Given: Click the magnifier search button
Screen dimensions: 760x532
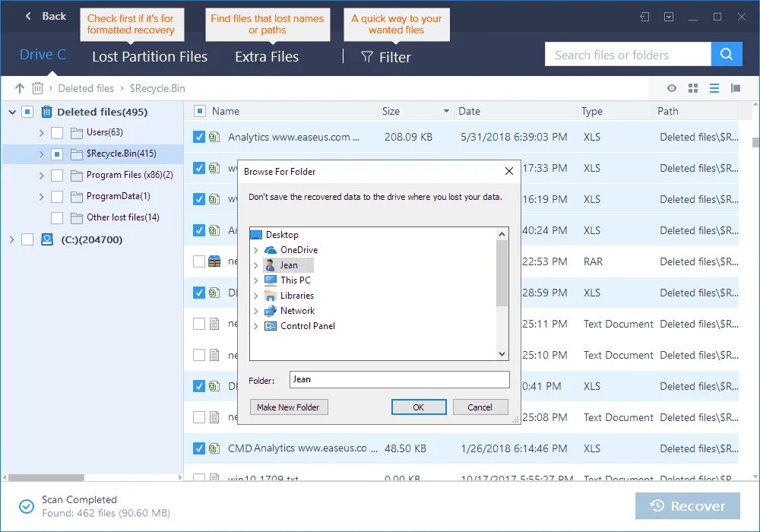Looking at the screenshot, I should point(726,54).
